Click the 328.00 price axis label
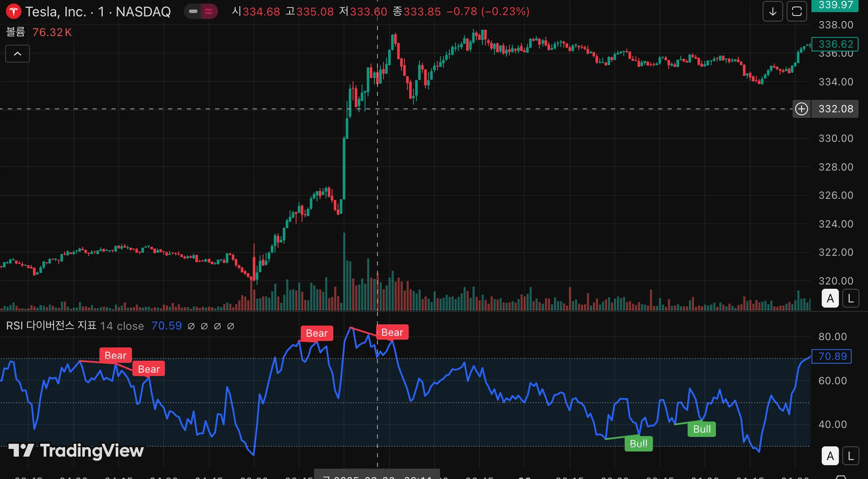This screenshot has height=479, width=868. [x=836, y=167]
